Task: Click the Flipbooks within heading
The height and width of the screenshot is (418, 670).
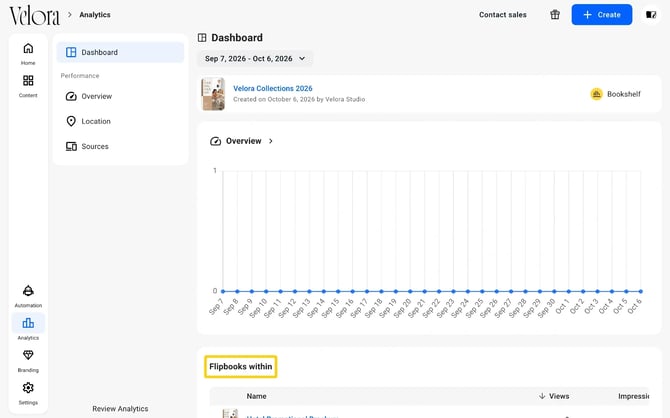Action: click(241, 367)
